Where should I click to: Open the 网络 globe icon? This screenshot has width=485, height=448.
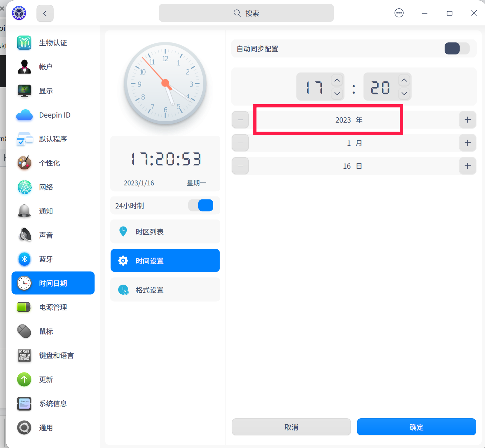click(24, 187)
